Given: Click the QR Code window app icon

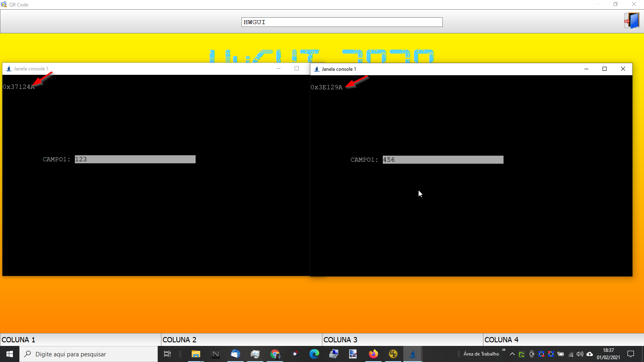Looking at the screenshot, I should click(x=4, y=4).
